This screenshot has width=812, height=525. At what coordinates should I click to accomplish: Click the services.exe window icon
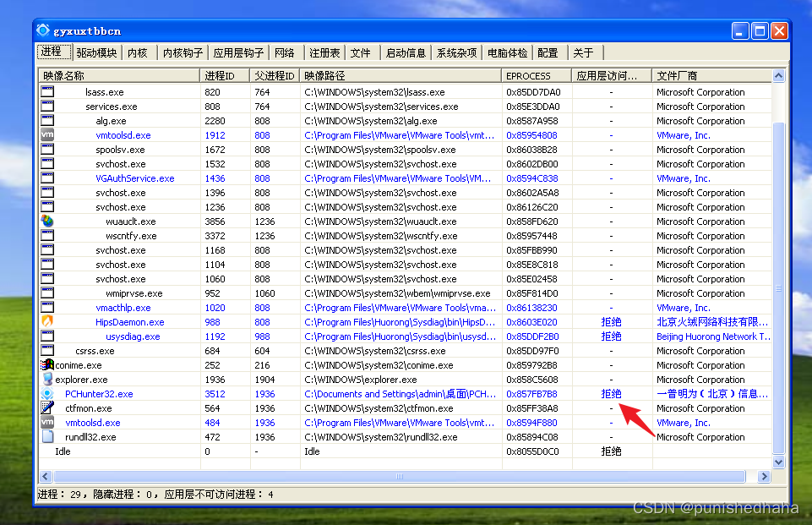[x=47, y=107]
